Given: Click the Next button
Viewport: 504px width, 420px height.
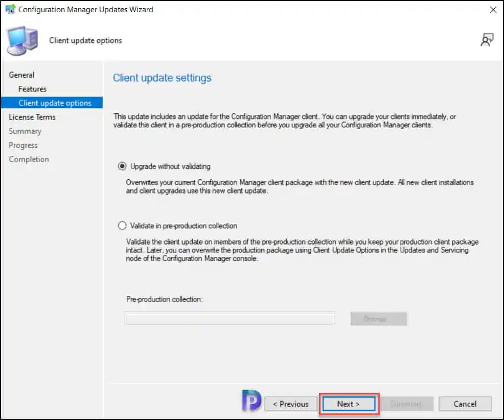Looking at the screenshot, I should pyautogui.click(x=349, y=404).
